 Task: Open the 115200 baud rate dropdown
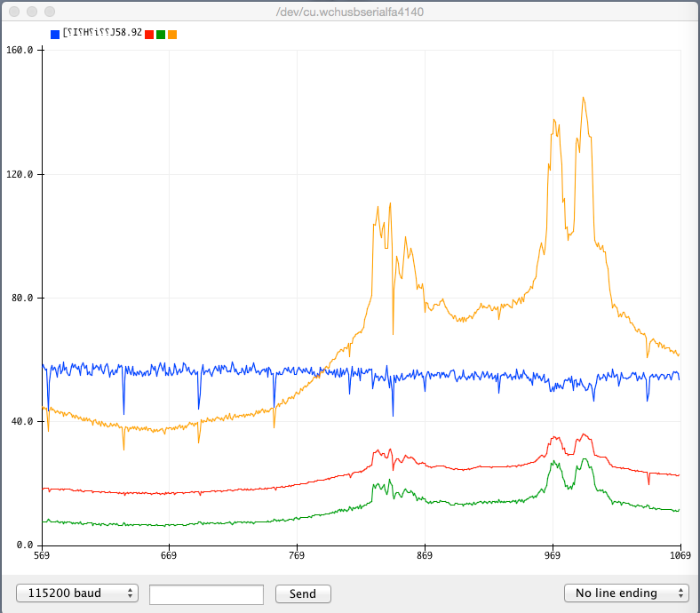[x=77, y=593]
